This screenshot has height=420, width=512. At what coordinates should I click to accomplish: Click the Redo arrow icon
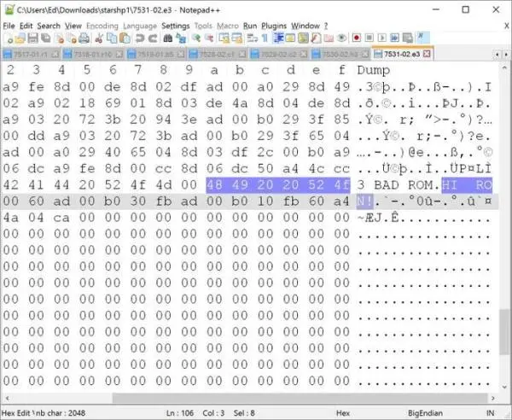tap(153, 38)
